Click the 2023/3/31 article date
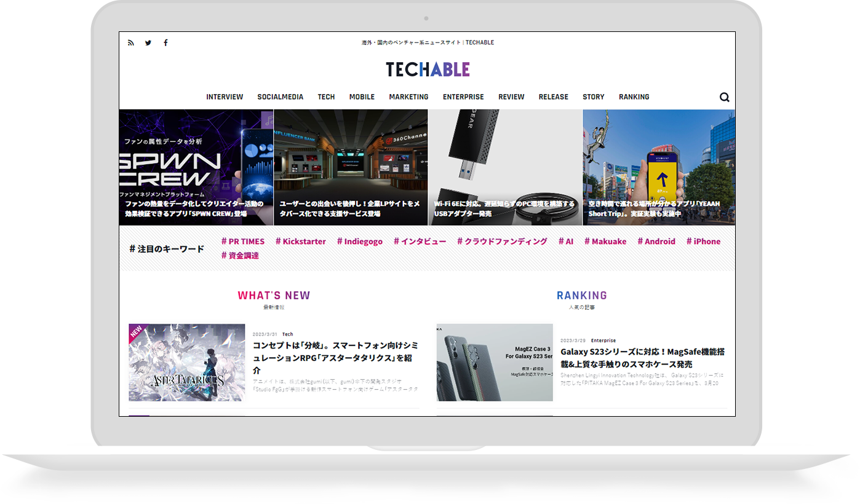Viewport: 860px width, 504px height. (265, 334)
